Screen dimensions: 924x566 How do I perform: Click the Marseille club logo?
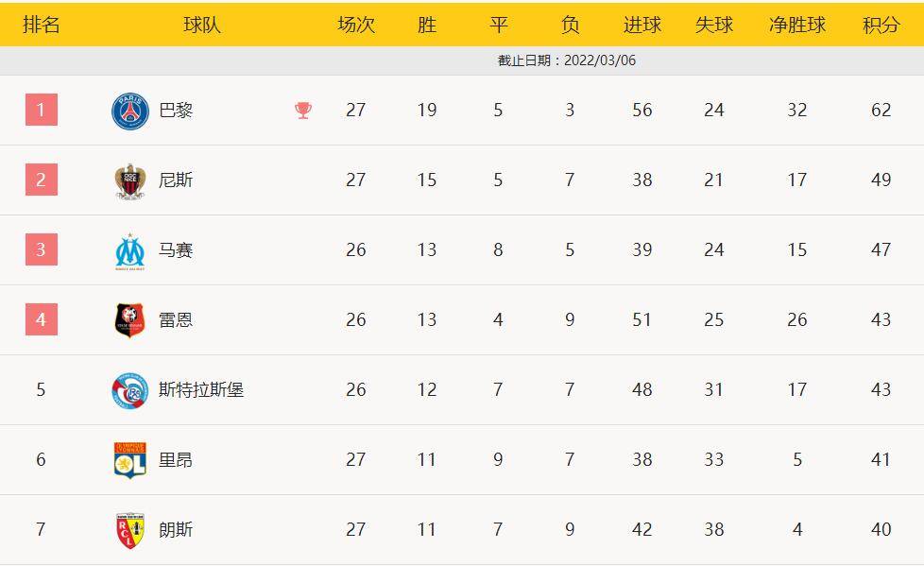130,250
